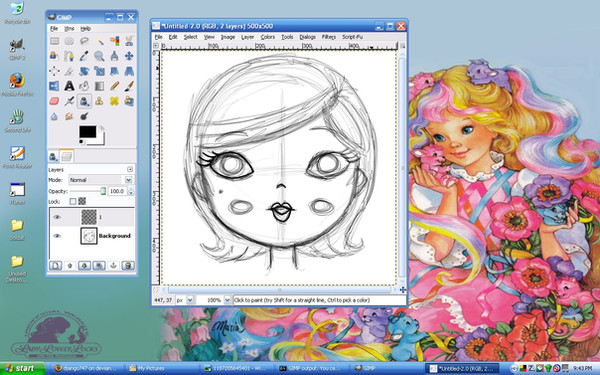This screenshot has width=600, height=375.
Task: Click the white background color swatch
Action: 101,140
